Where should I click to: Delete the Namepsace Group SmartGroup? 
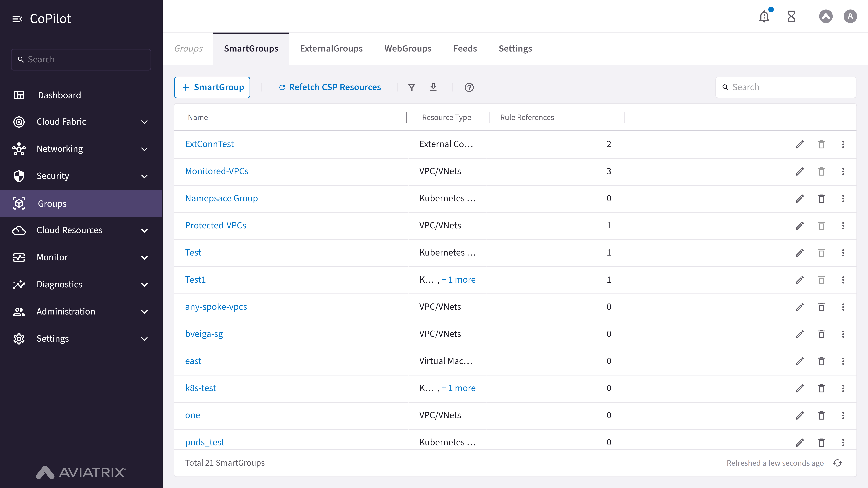(x=821, y=199)
